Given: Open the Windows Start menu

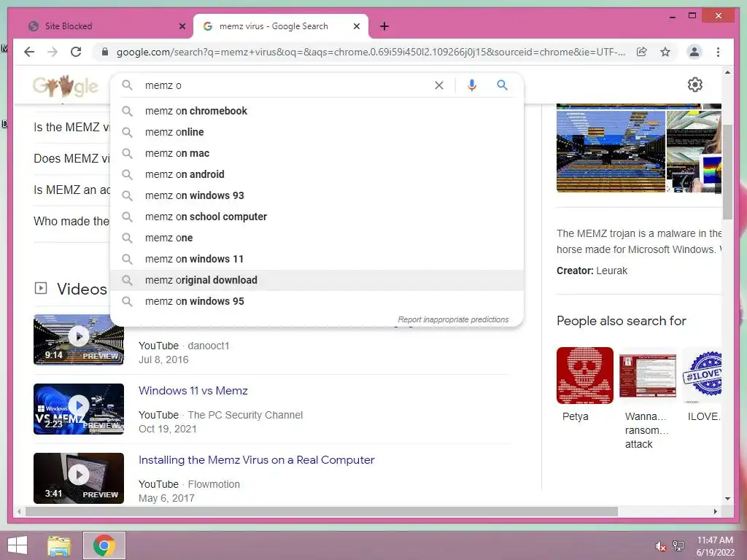Looking at the screenshot, I should (18, 545).
